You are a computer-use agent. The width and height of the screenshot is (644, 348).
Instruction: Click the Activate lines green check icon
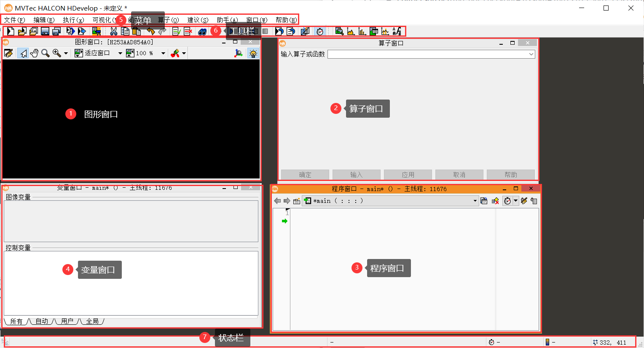[x=177, y=31]
